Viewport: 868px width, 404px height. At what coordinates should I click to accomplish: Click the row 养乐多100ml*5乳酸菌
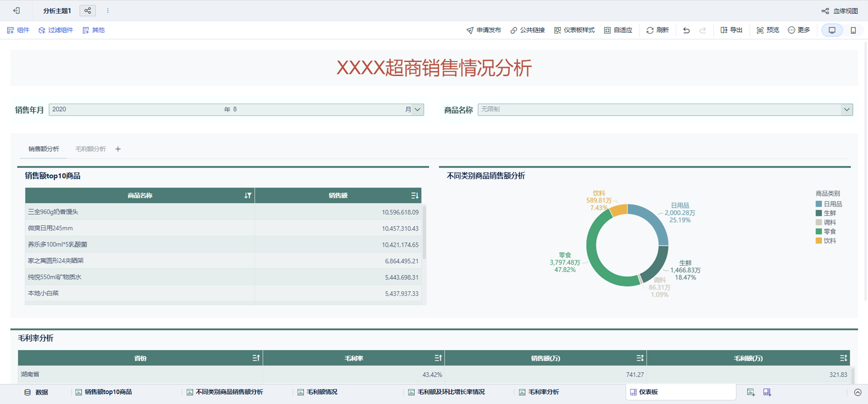pos(223,244)
